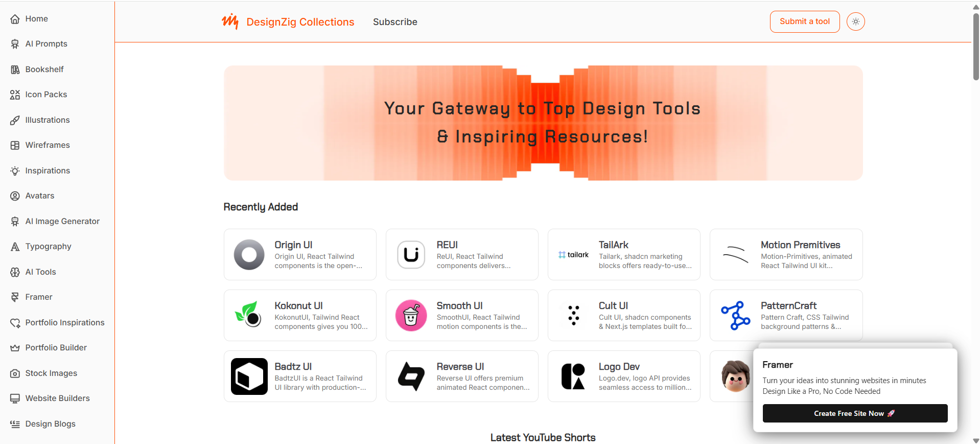
Task: Click the Website Builders monitor icon
Action: pyautogui.click(x=15, y=398)
